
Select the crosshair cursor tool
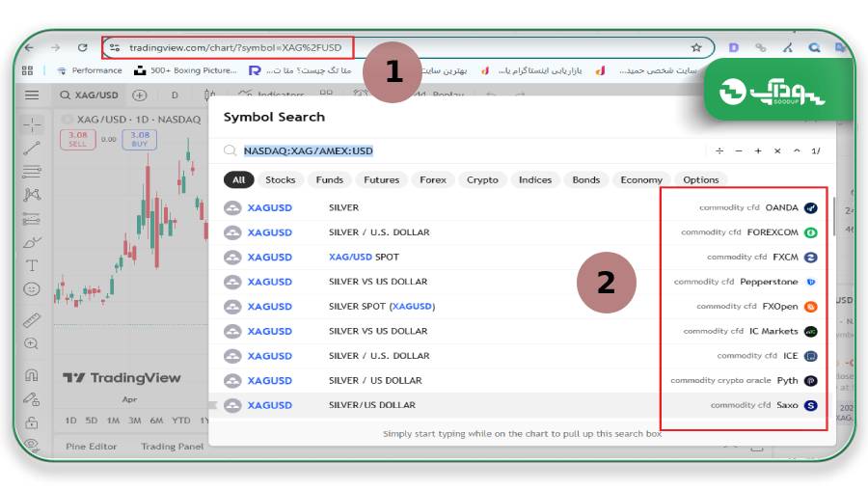(x=32, y=124)
